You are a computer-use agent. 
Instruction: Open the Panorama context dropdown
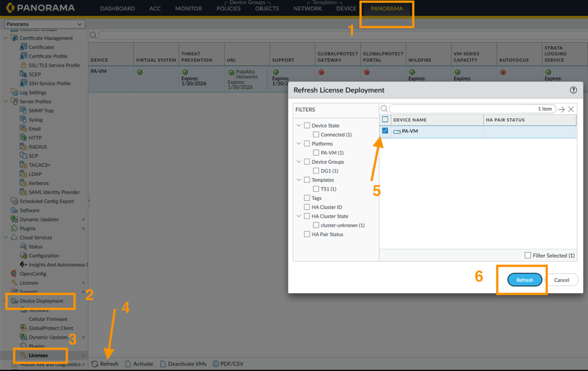tap(44, 24)
